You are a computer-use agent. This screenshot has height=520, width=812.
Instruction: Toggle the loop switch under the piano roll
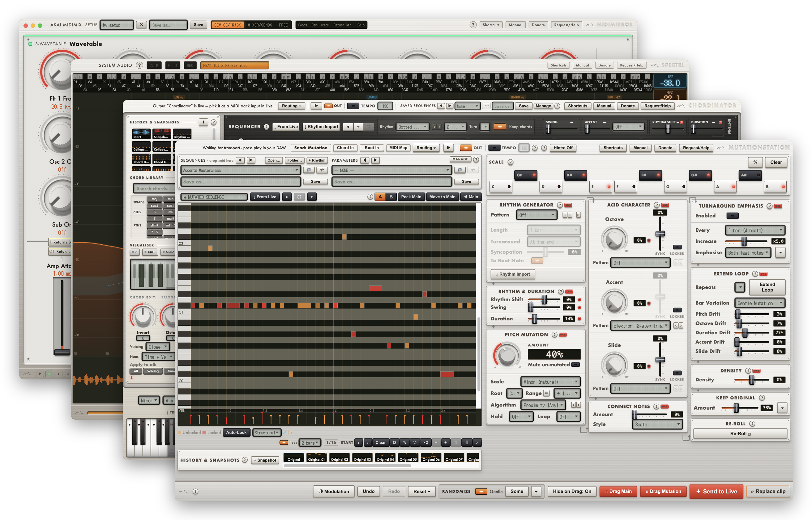click(x=284, y=443)
